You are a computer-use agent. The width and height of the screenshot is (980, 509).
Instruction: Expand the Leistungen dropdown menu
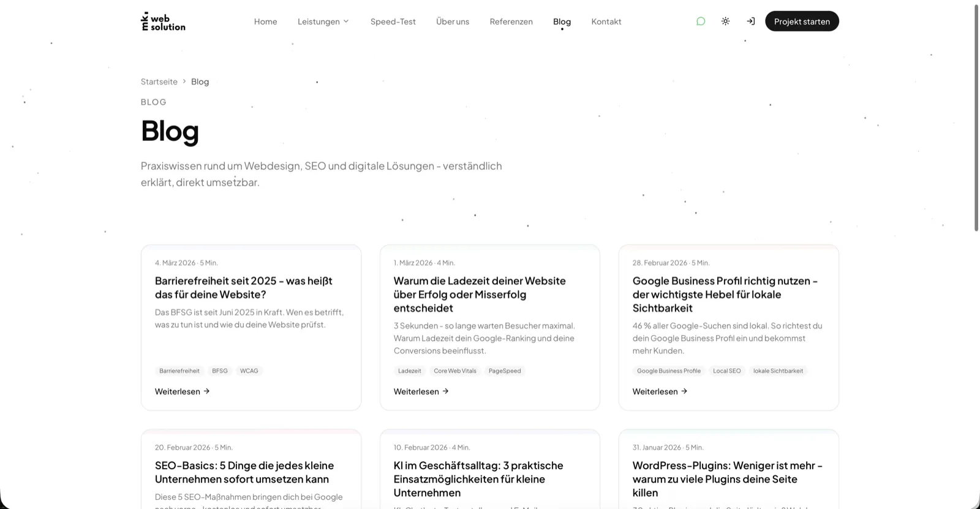323,21
